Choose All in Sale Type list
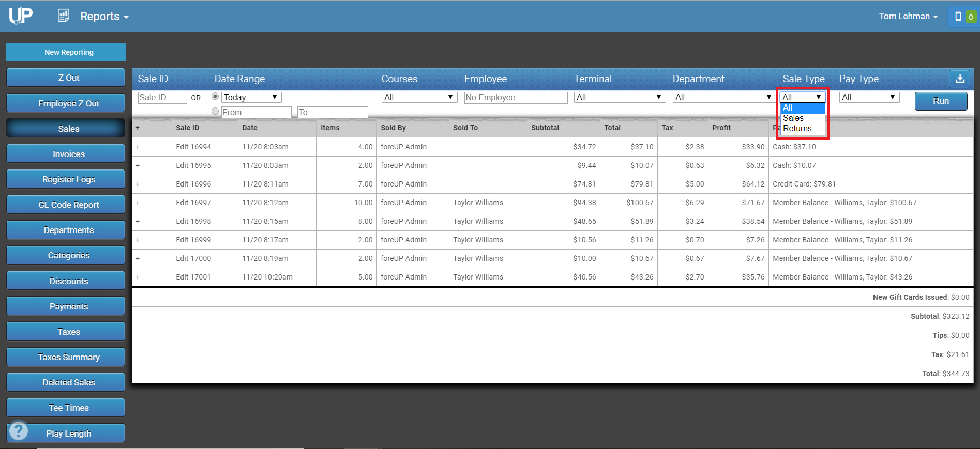 (803, 108)
